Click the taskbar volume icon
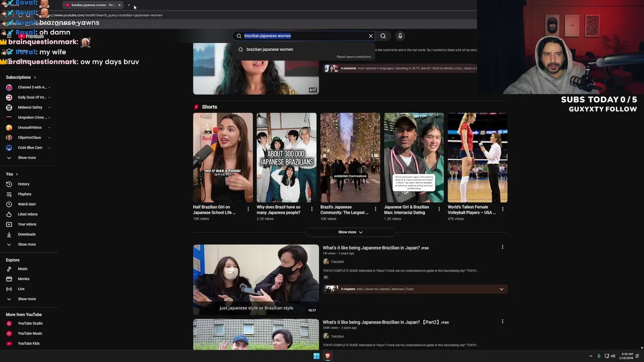Image resolution: width=644 pixels, height=362 pixels. [x=613, y=356]
